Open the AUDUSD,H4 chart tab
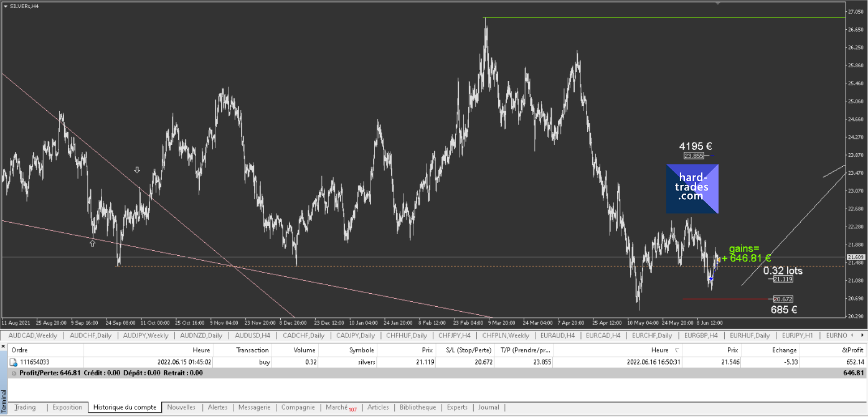 (252, 335)
